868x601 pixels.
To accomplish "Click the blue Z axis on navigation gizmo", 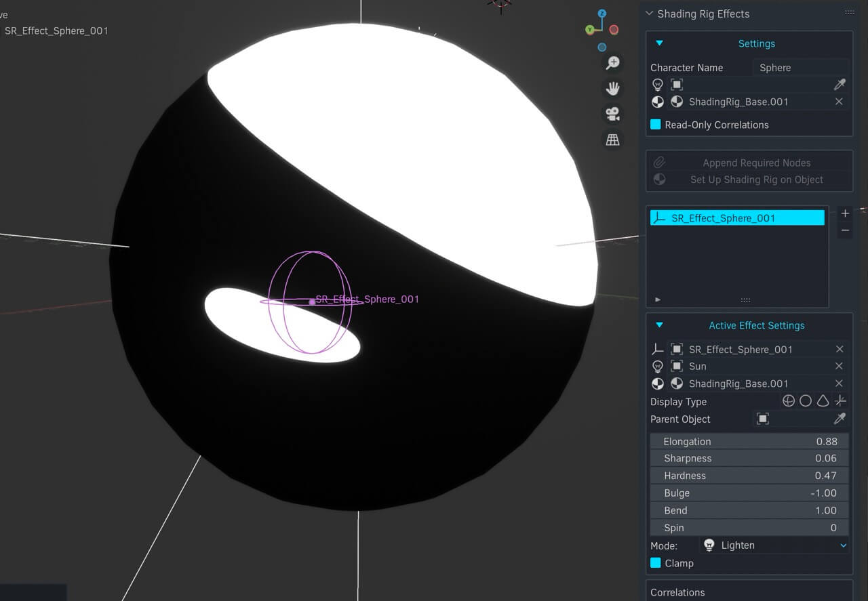I will click(601, 14).
